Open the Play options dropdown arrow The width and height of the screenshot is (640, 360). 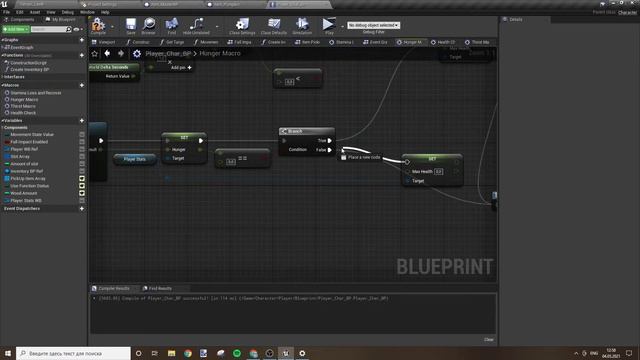(x=342, y=27)
